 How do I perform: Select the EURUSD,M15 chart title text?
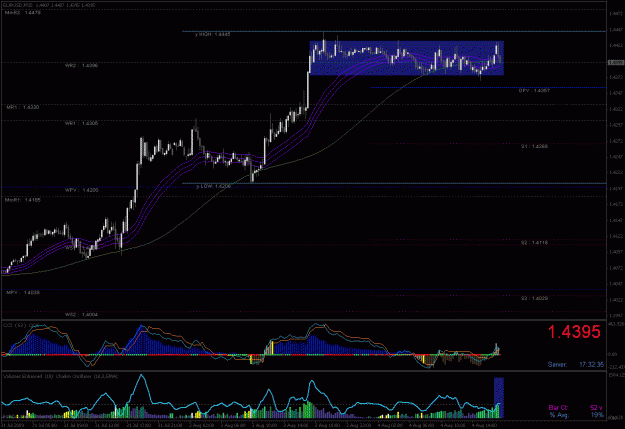point(50,5)
